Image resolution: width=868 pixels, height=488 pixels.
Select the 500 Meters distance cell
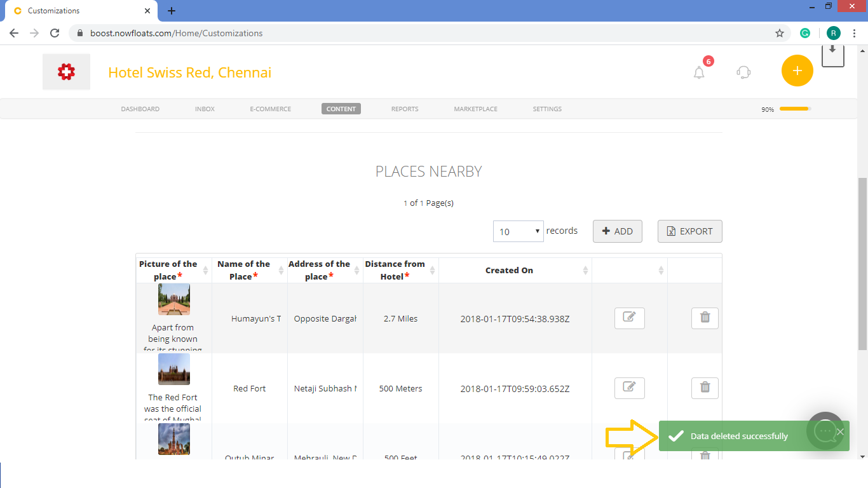[401, 388]
